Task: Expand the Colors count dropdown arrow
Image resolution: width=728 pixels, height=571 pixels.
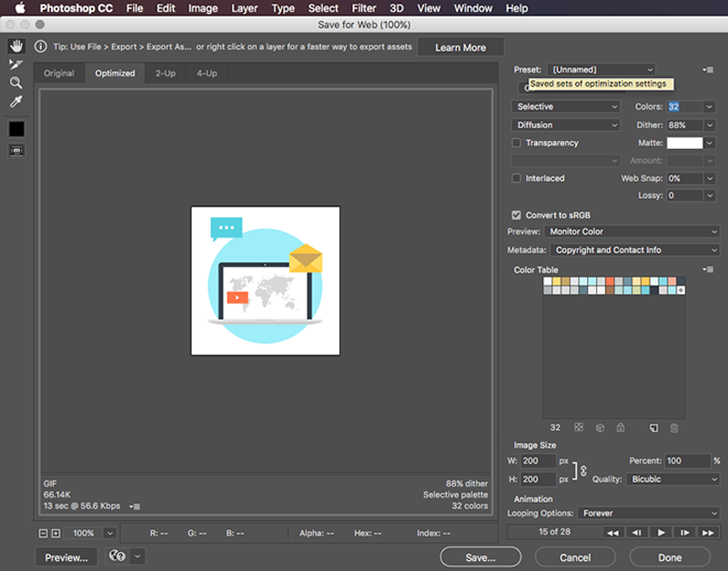Action: [710, 106]
